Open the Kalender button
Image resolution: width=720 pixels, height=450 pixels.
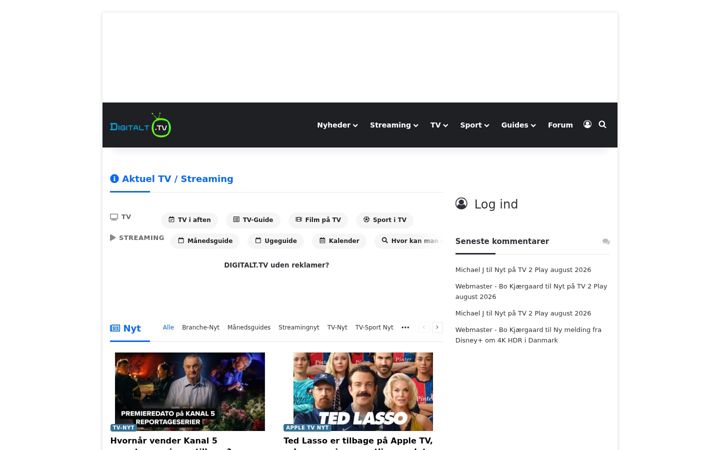pos(339,241)
